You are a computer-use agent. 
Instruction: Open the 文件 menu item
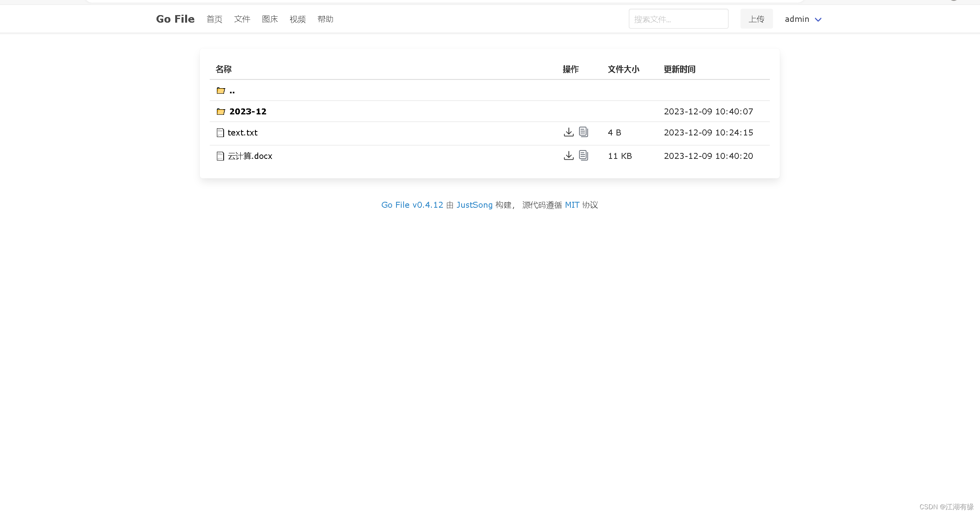[x=242, y=19]
